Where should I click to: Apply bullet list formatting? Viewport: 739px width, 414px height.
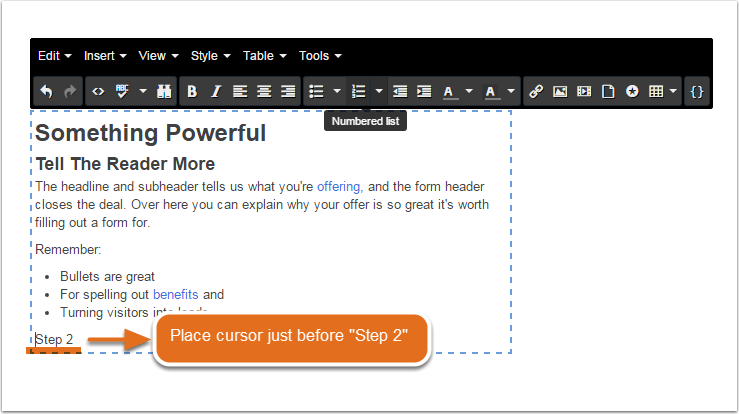[x=316, y=91]
